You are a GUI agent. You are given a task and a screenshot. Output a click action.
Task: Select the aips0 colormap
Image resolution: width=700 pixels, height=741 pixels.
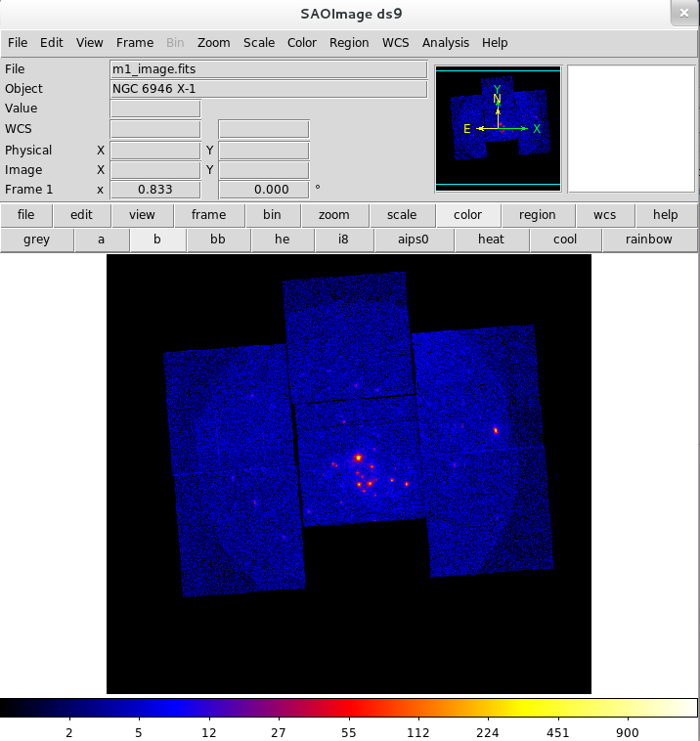[414, 240]
